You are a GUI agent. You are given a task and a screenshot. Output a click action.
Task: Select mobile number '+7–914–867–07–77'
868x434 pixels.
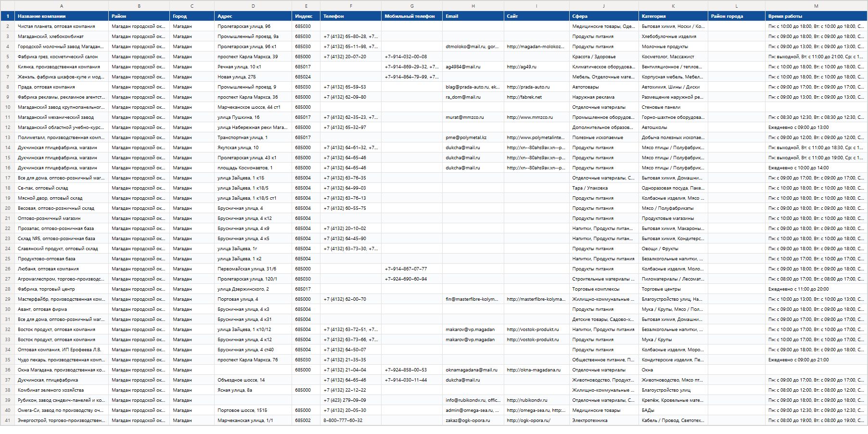point(412,269)
